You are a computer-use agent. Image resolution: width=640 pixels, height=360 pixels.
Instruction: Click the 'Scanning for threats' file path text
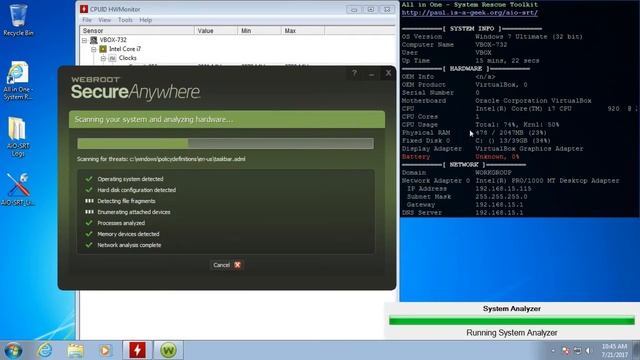point(161,159)
